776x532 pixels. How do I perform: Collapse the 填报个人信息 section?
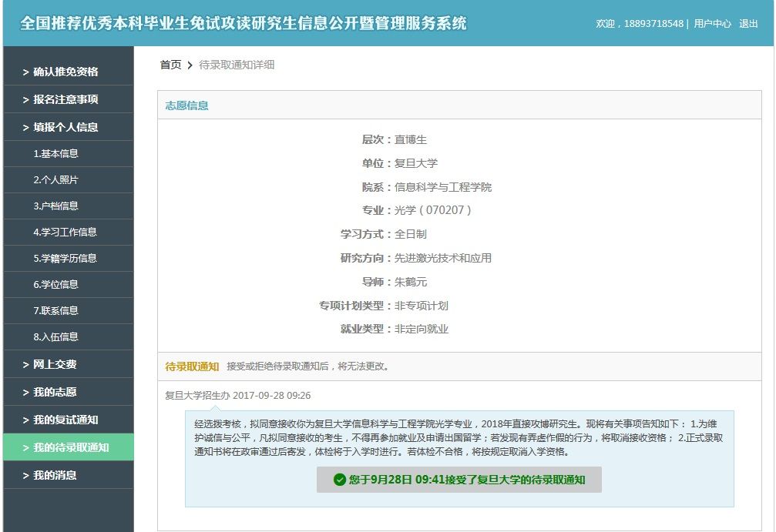point(66,127)
